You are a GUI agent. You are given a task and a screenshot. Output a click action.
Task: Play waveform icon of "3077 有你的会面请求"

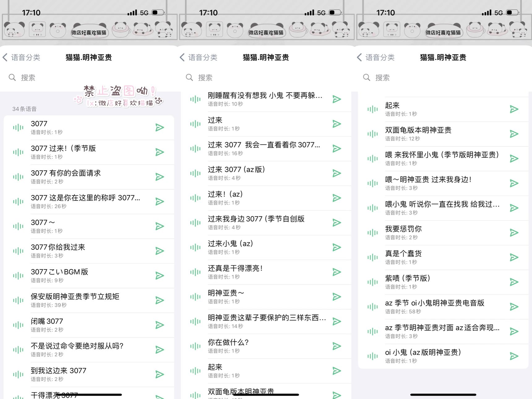point(18,177)
